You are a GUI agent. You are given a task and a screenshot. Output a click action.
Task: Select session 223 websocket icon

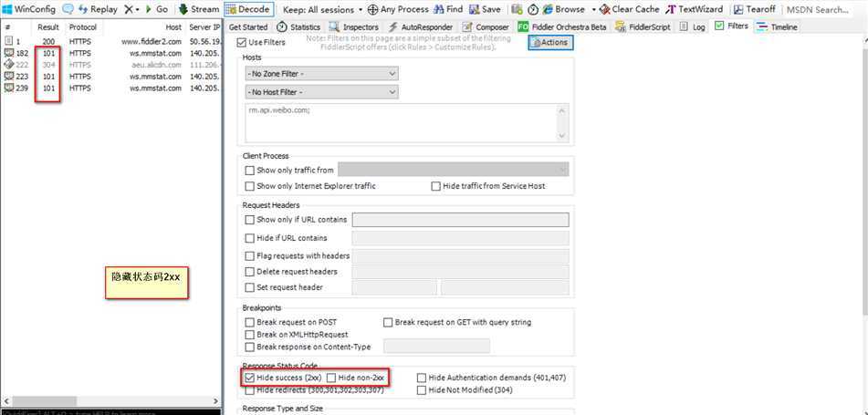click(8, 77)
